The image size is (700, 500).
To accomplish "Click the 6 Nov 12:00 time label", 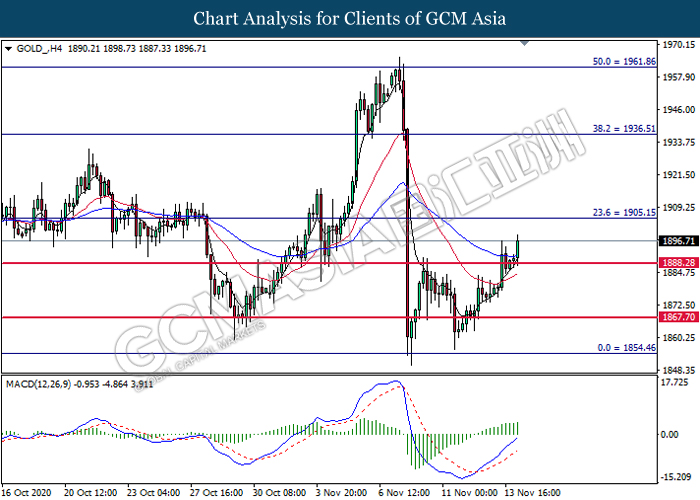I will 404,492.
